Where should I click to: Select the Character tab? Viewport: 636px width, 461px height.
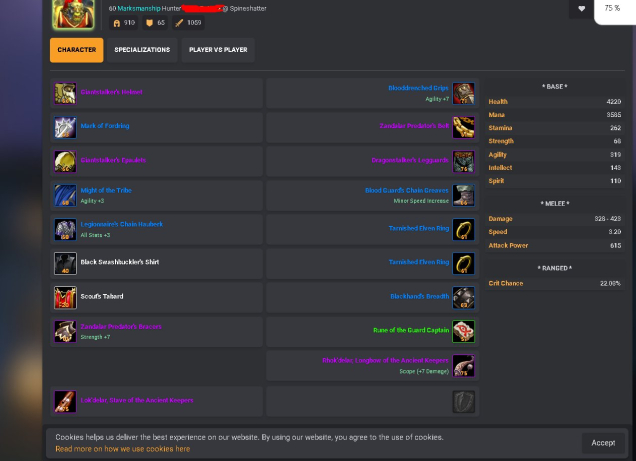(77, 50)
